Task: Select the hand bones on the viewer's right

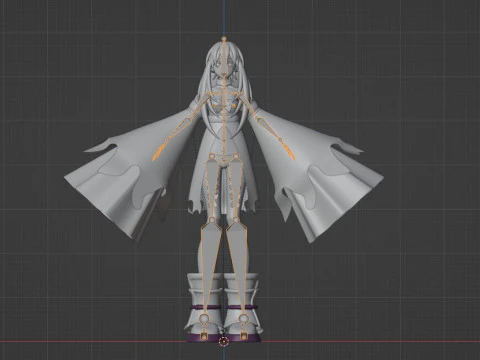Action: point(289,152)
